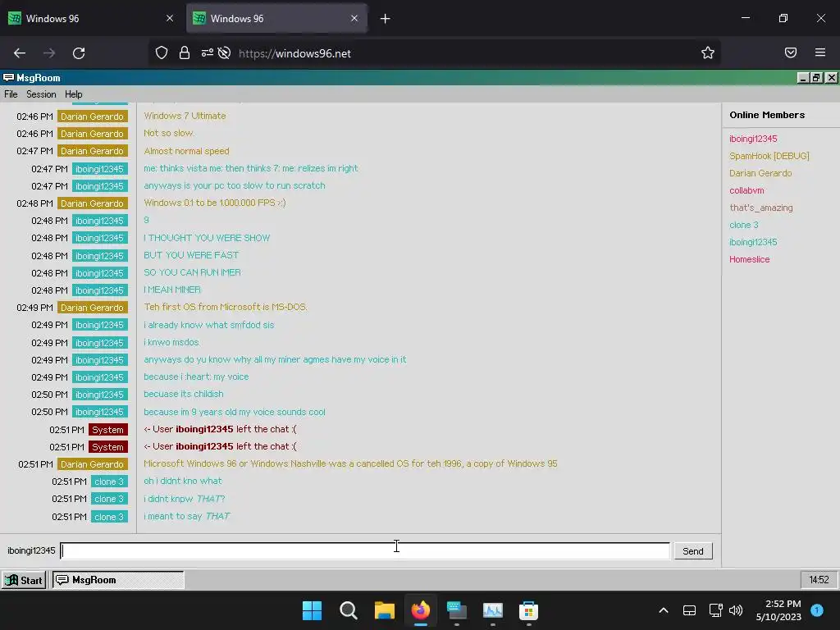Open the Help menu in MsgRoom

click(73, 94)
